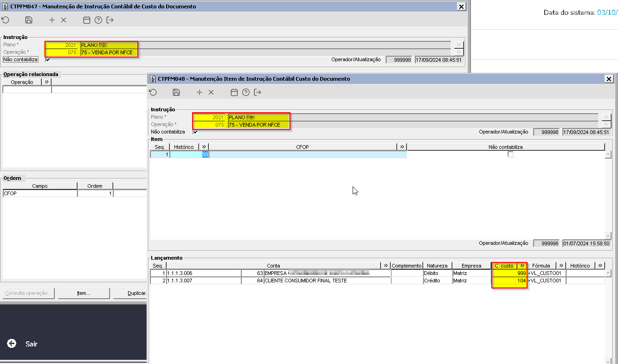Select account 1.1.1.3.007 cell

[204, 281]
